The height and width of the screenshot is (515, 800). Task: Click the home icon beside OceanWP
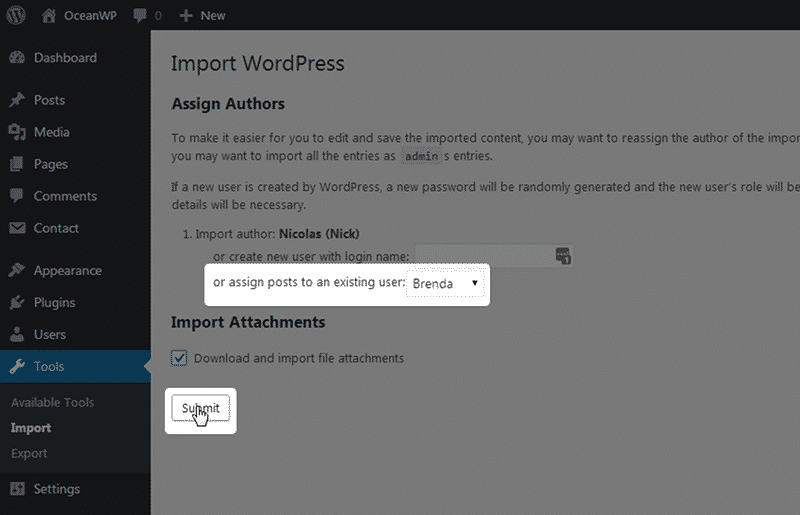(x=48, y=15)
